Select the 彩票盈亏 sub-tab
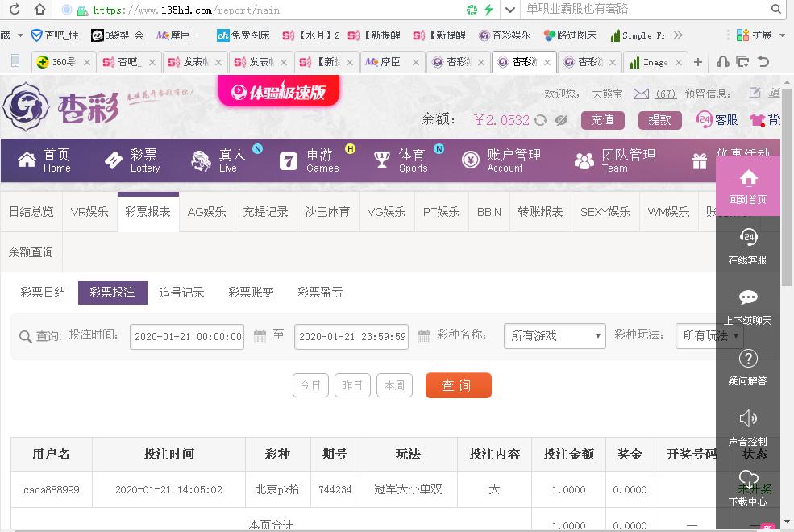Screen dimensions: 794x532 (321, 292)
